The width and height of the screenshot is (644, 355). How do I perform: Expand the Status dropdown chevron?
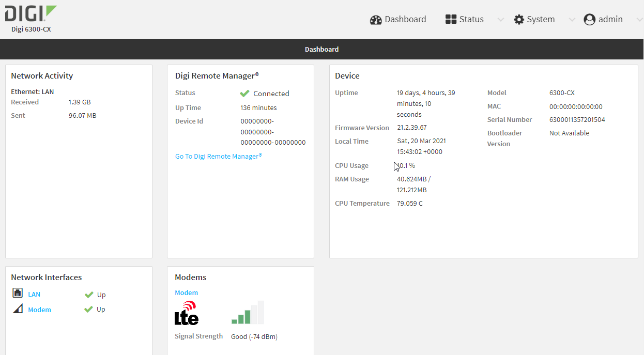tap(500, 20)
